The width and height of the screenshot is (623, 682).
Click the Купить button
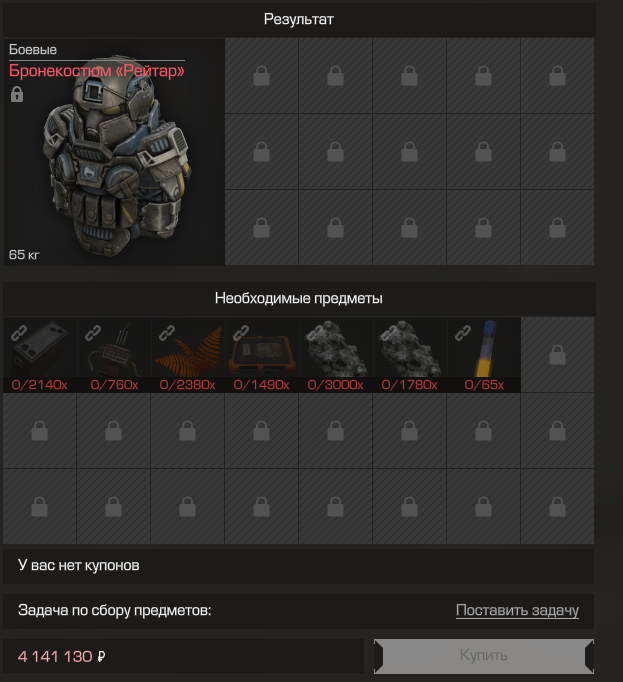[x=484, y=655]
